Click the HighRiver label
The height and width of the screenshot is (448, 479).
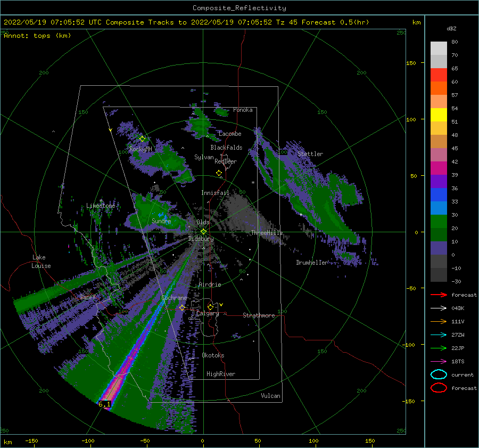point(221,374)
